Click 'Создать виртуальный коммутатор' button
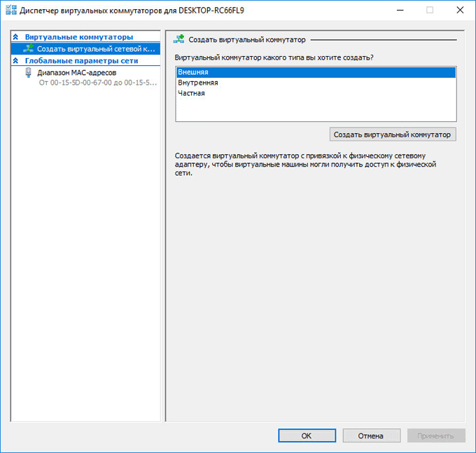This screenshot has width=476, height=453. 393,134
